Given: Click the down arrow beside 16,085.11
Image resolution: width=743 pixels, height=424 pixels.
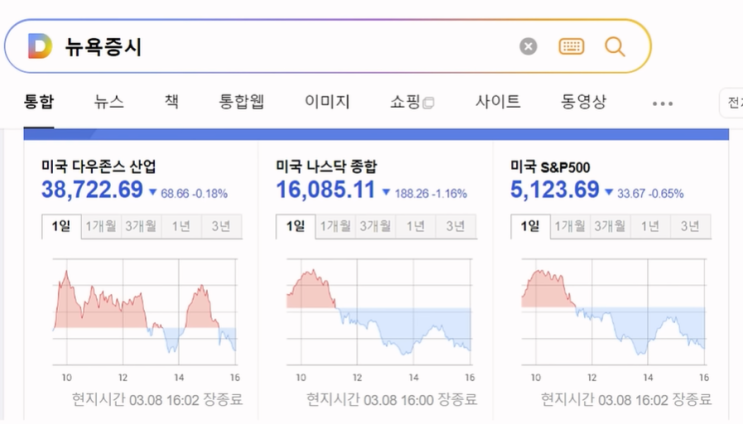Looking at the screenshot, I should click(x=386, y=192).
